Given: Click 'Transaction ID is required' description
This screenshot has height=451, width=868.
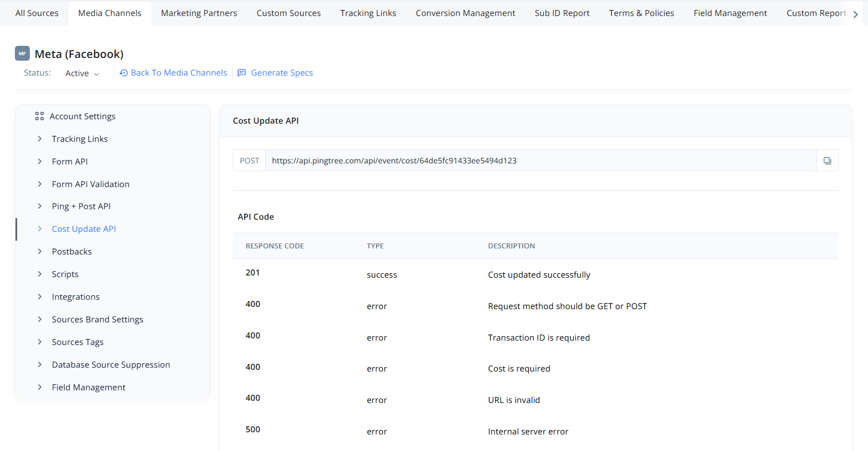Looking at the screenshot, I should point(539,338).
